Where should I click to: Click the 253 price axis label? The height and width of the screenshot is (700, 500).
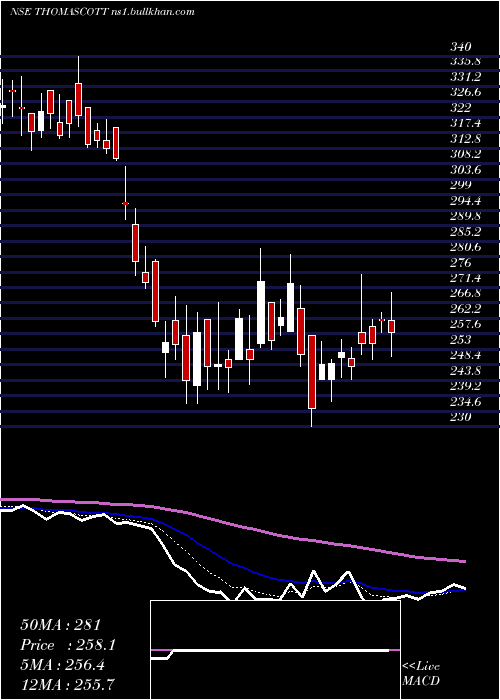pos(461,340)
